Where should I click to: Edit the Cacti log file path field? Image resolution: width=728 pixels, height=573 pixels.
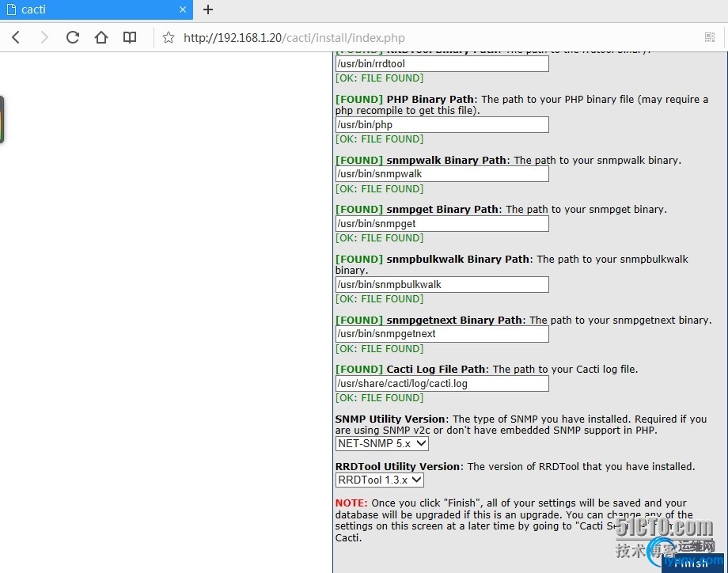click(442, 384)
